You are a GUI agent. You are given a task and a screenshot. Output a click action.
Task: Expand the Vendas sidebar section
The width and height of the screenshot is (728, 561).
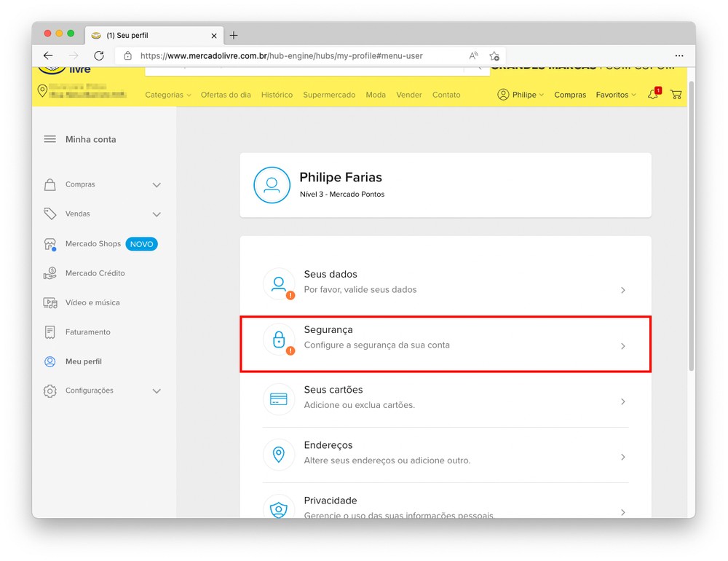coord(157,214)
